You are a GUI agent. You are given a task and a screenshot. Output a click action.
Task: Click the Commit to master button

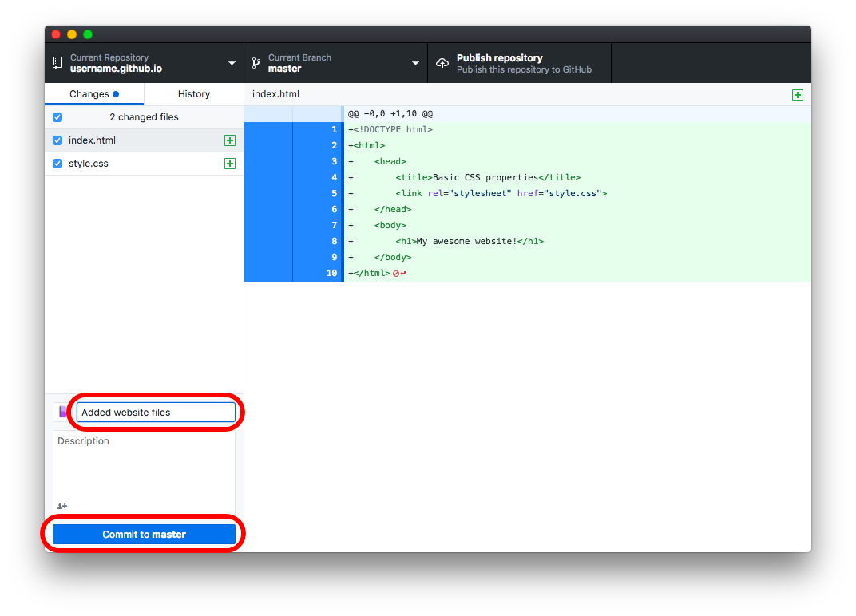[x=144, y=534]
